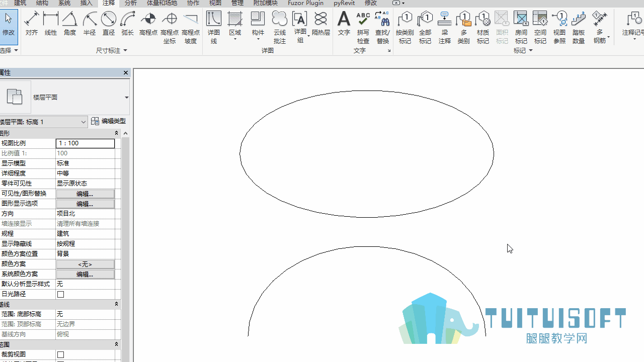The height and width of the screenshot is (362, 644).
Task: Select the 隔热层 insulation tool
Action: click(x=321, y=24)
